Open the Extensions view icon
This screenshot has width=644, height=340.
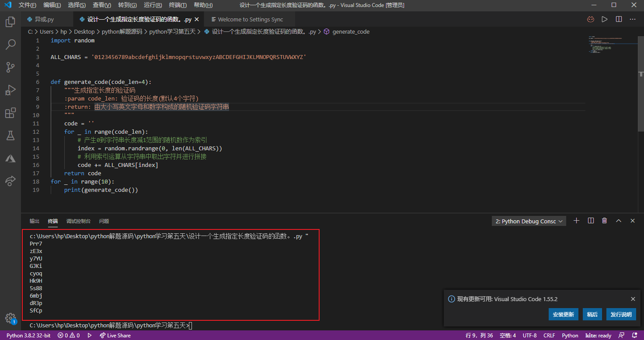[10, 113]
